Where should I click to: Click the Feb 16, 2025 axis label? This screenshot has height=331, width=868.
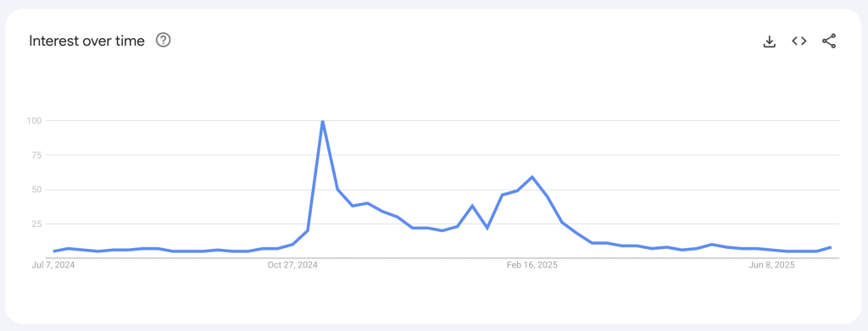[x=532, y=265]
